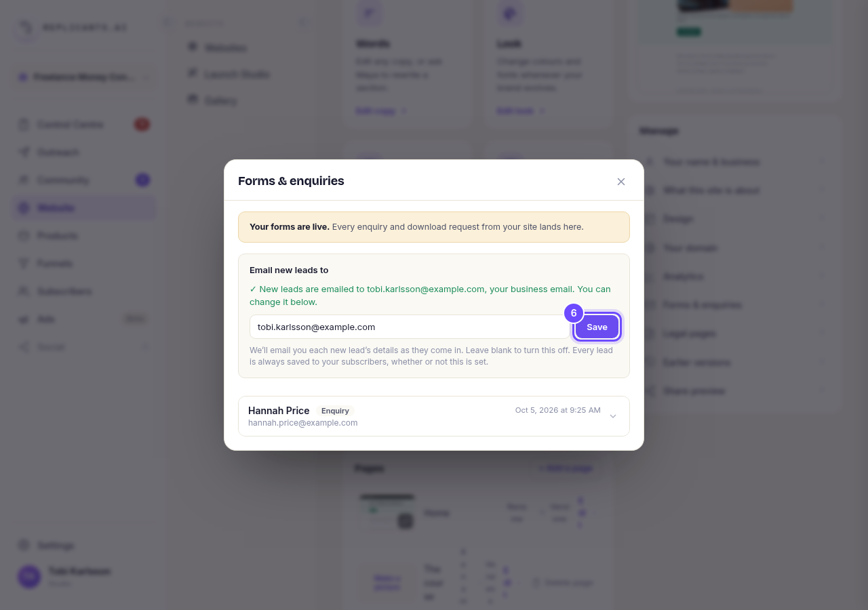Viewport: 868px width, 610px height.
Task: Open the business workspace dropdown
Action: point(84,77)
